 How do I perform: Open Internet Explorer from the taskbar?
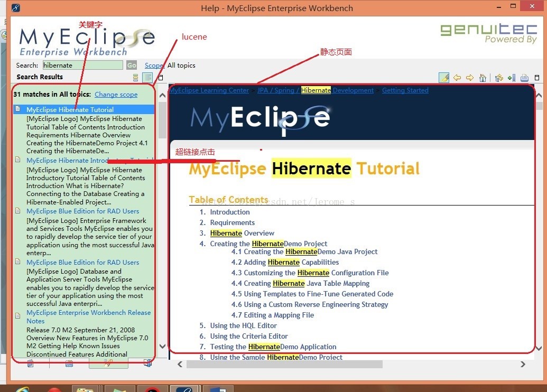(x=22, y=388)
